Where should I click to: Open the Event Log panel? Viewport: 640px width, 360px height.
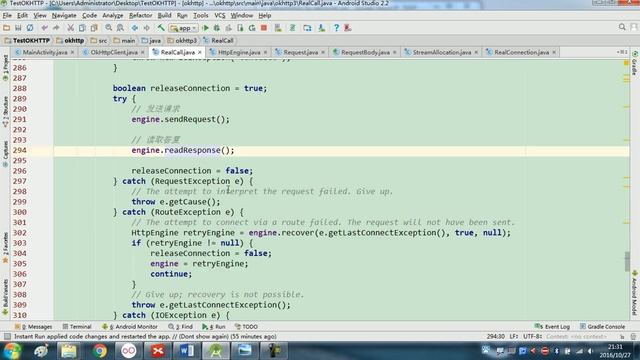(x=552, y=327)
